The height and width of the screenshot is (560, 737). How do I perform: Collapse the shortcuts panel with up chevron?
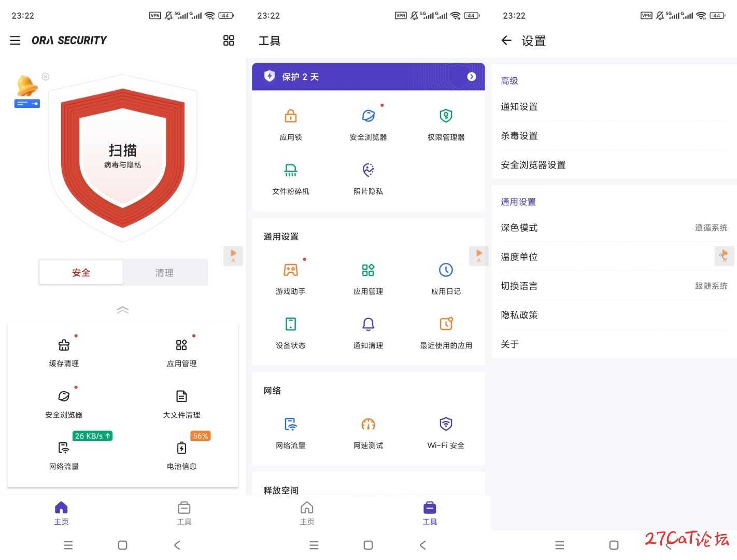(x=123, y=310)
